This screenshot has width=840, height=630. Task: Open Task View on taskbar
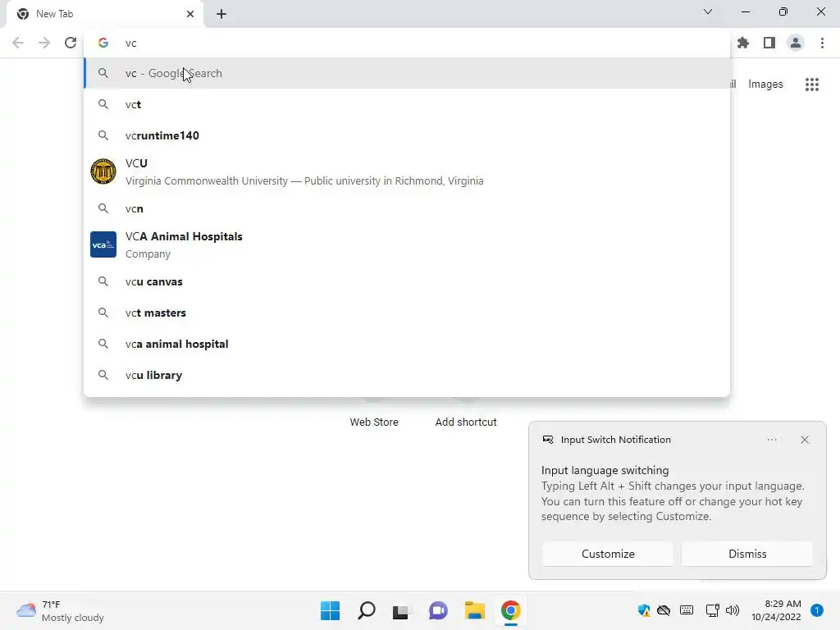click(x=400, y=610)
